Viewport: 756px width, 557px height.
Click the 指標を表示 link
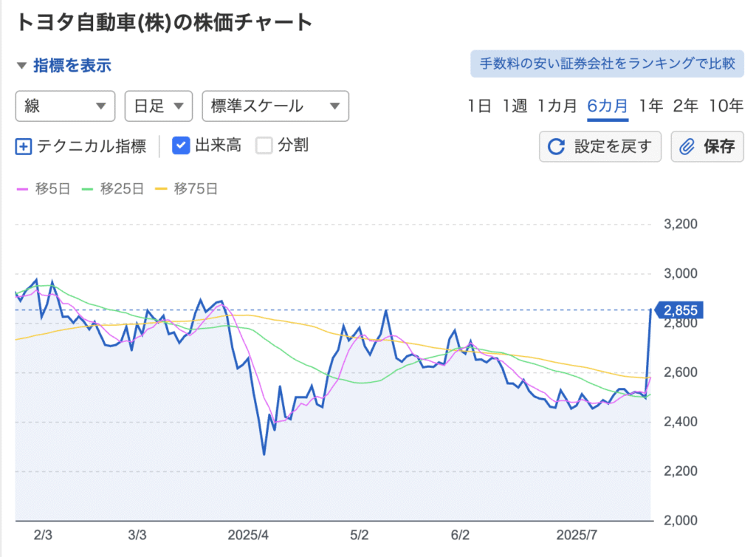tap(72, 66)
